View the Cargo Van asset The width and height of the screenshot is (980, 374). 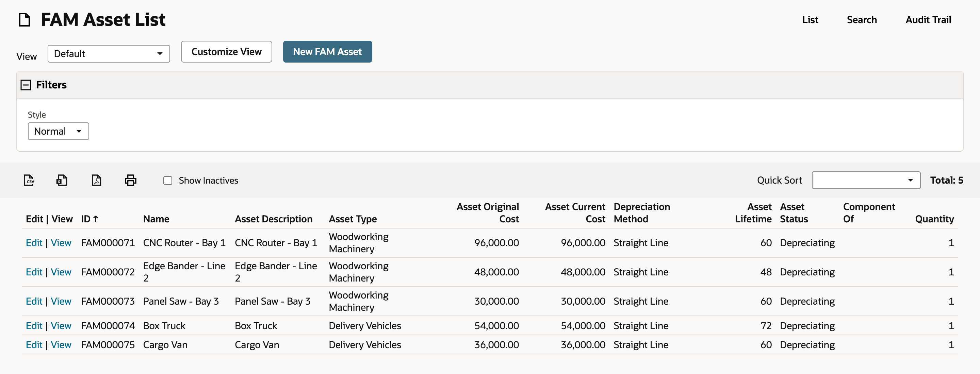click(61, 345)
